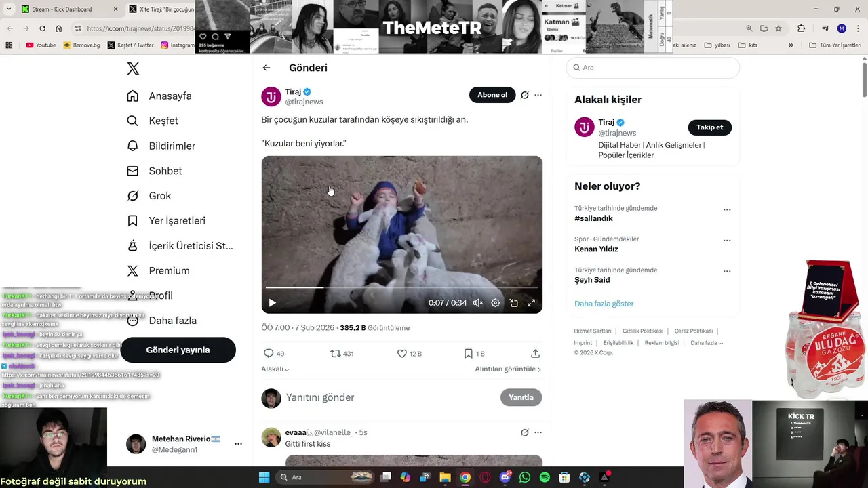Click Chrome home button
The image size is (868, 488).
58,28
